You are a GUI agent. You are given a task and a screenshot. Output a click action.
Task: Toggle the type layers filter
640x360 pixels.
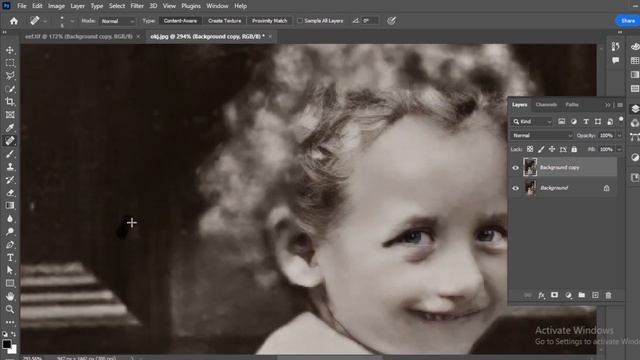[586, 122]
